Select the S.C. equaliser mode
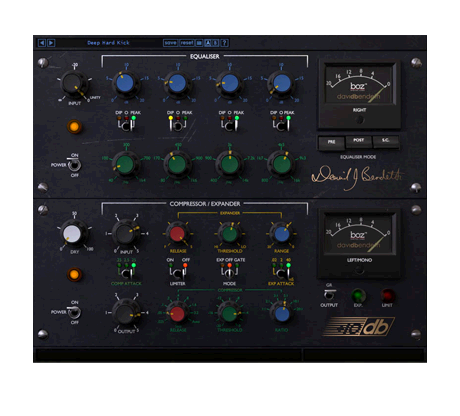This screenshot has height=416, width=460. [x=386, y=141]
